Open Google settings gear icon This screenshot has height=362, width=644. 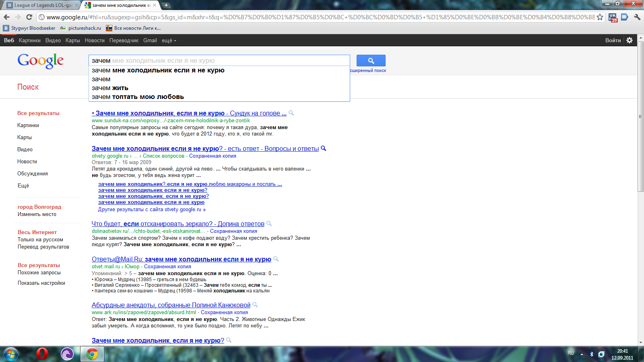(x=630, y=40)
